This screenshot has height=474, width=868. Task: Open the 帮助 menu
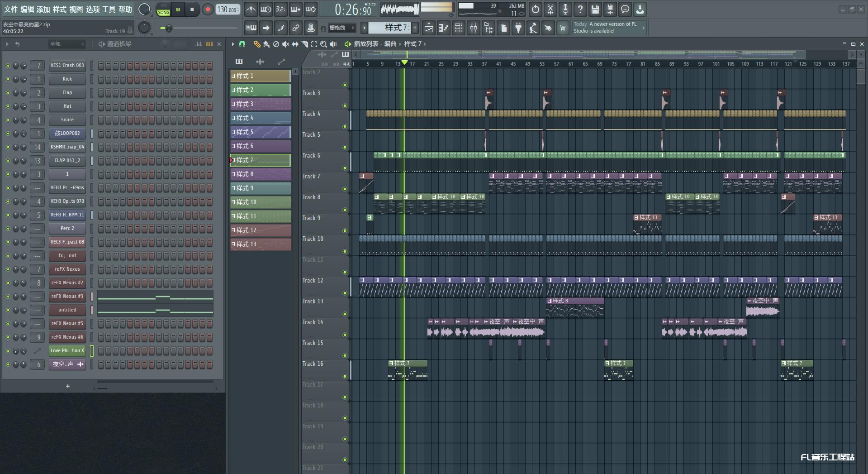coord(125,10)
